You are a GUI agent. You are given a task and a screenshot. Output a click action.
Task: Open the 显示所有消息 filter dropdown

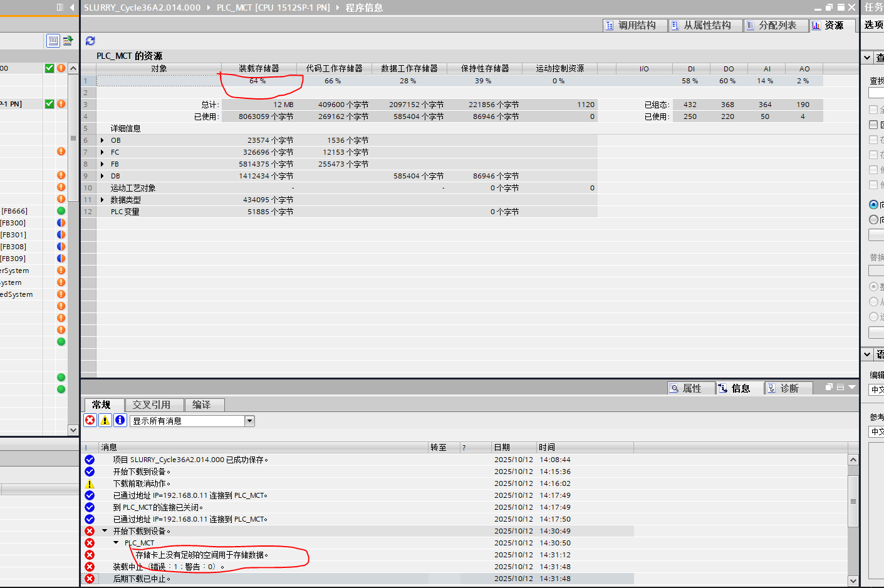point(249,421)
